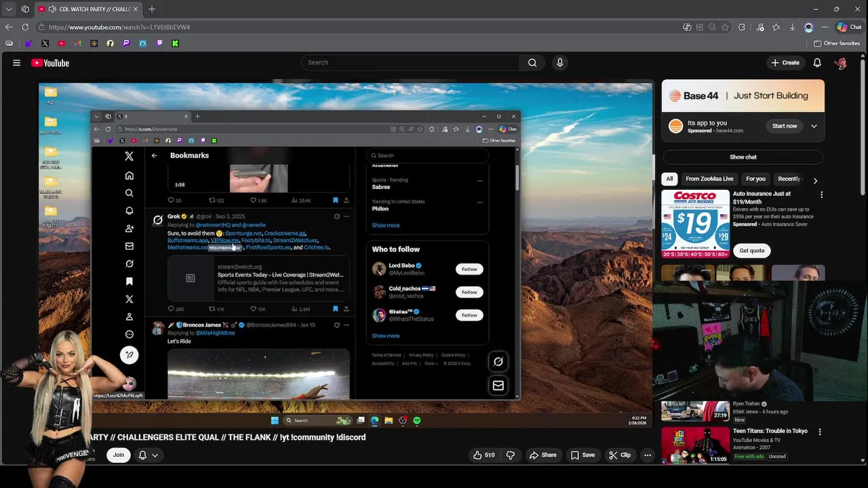Click Follow next to Cold_nachos in video

point(469,292)
